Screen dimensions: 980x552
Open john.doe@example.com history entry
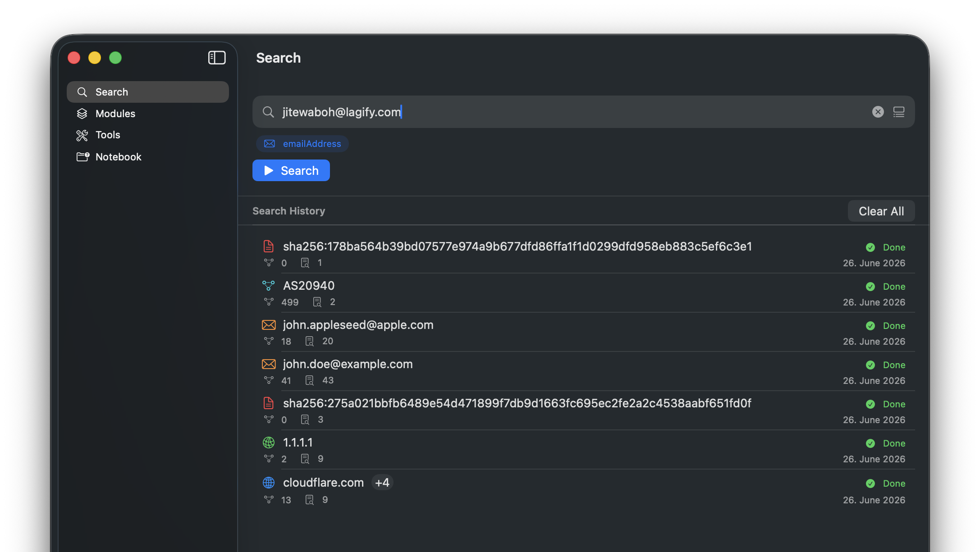click(583, 371)
